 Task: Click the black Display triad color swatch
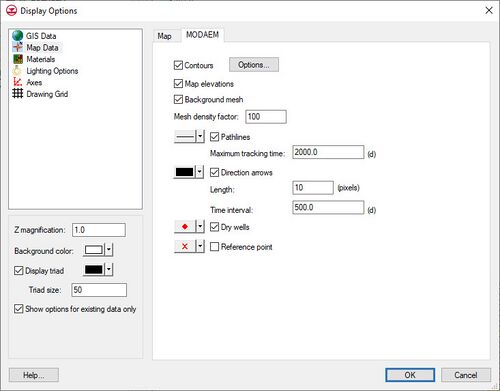point(94,269)
